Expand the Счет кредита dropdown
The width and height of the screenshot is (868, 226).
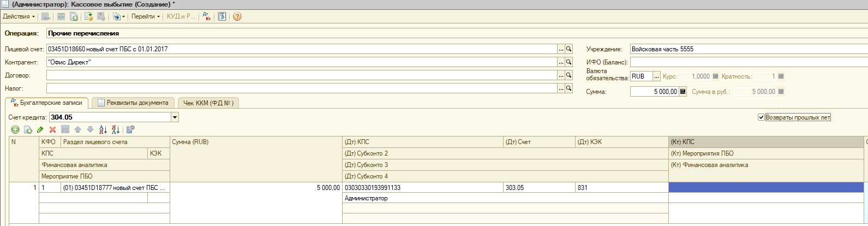tap(175, 117)
